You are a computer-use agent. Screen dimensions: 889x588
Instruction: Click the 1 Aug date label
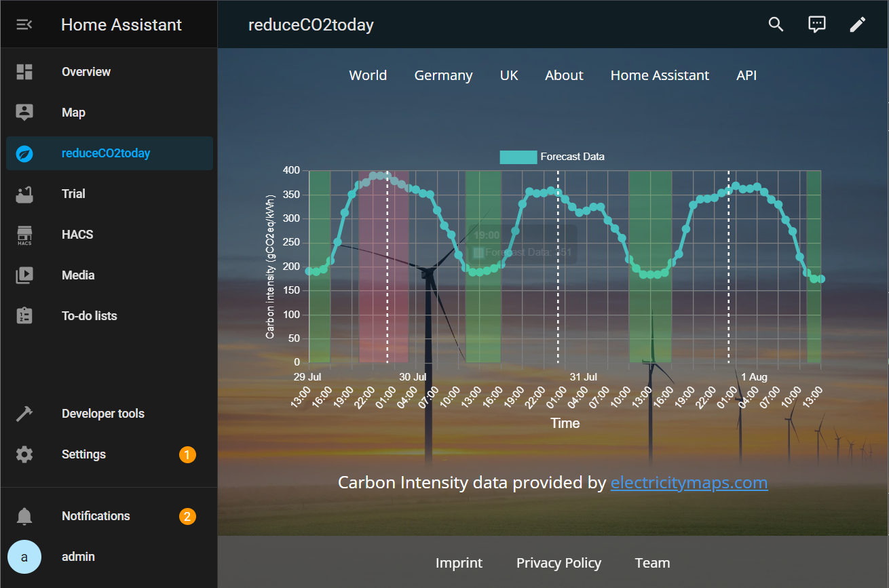click(x=754, y=377)
